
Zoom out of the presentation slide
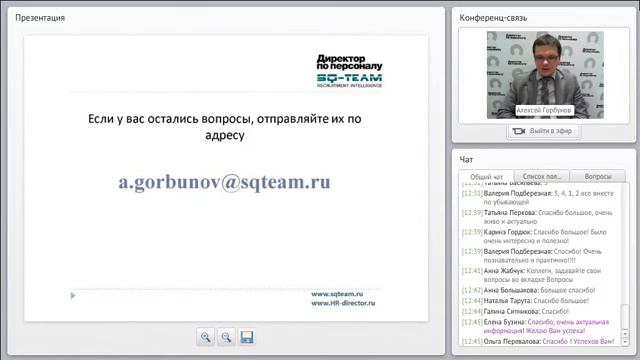226,337
